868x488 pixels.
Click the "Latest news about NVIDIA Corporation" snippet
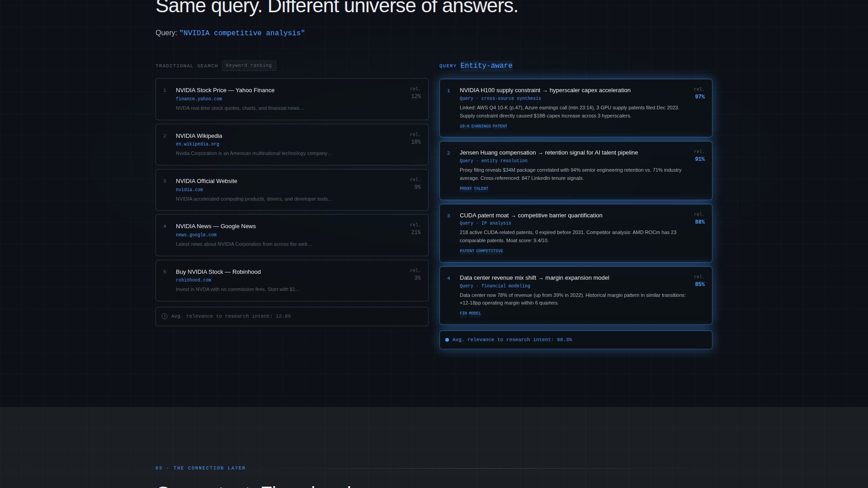click(x=244, y=244)
